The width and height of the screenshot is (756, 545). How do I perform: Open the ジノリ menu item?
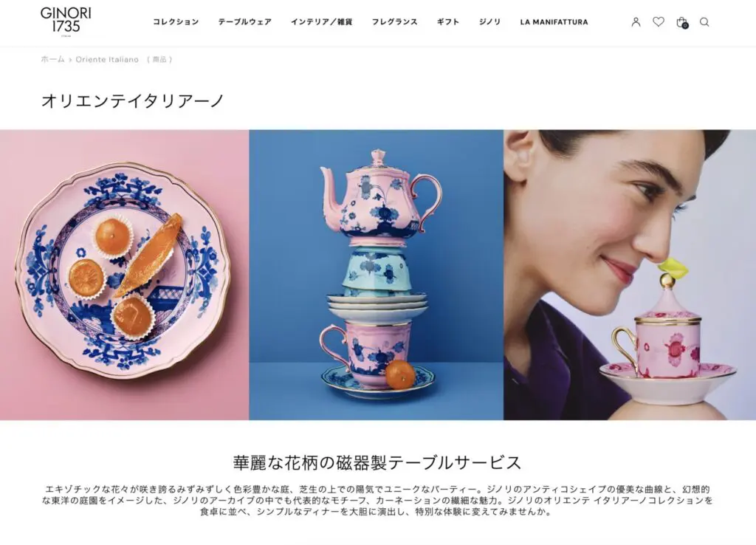click(x=490, y=21)
